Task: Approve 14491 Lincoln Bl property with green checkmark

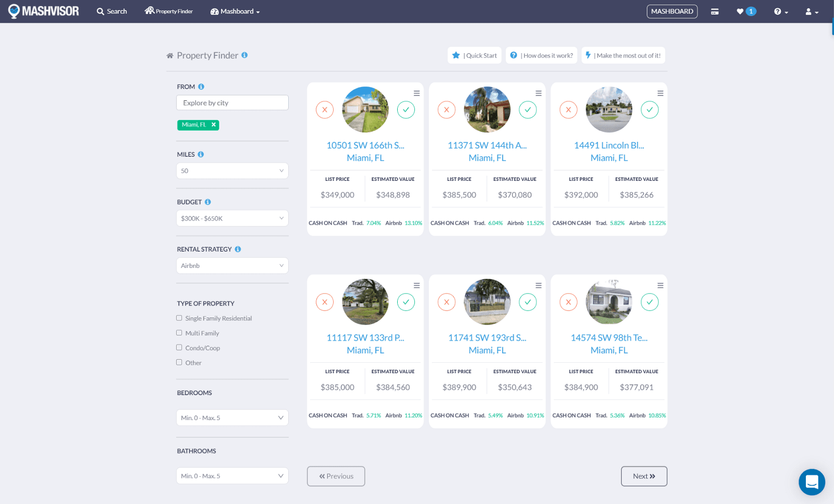Action: pos(649,109)
